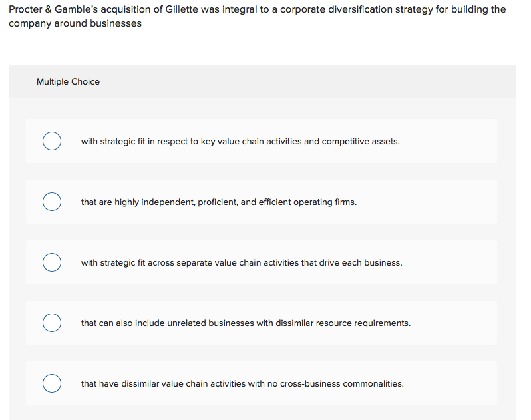Viewport: 531px width, 420px height.
Task: Select the radio button for "strategic fit in respect to key value chain"
Action: tap(52, 141)
